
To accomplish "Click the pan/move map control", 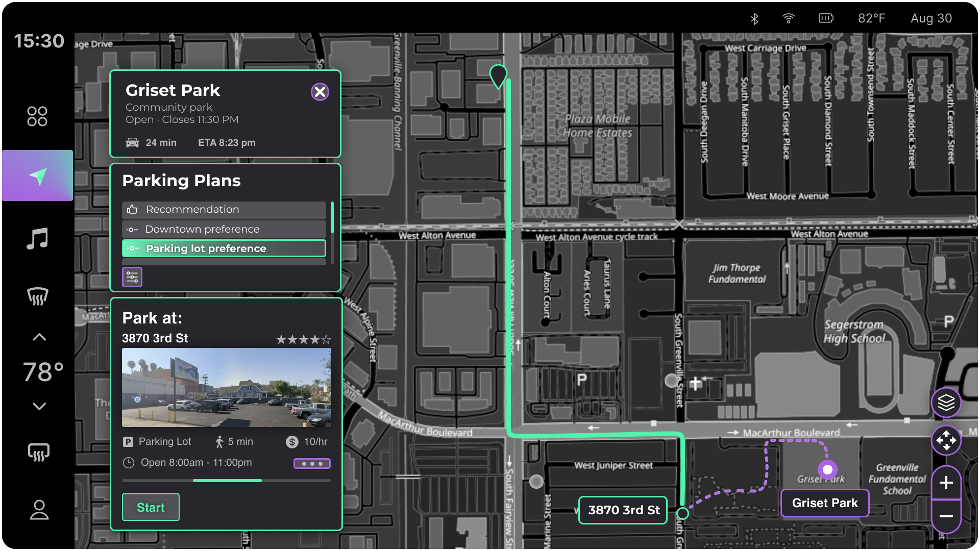I will tap(946, 440).
